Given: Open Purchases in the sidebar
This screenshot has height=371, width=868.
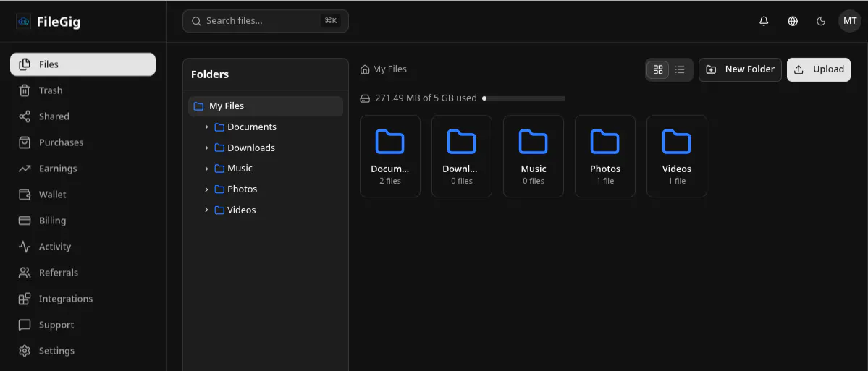Looking at the screenshot, I should click(83, 142).
